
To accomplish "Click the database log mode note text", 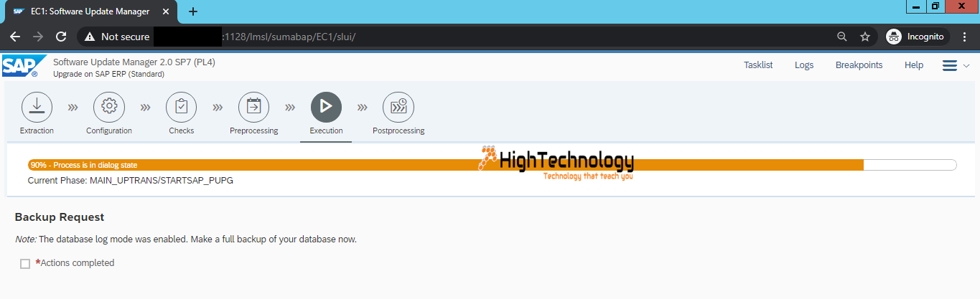I will click(x=186, y=239).
